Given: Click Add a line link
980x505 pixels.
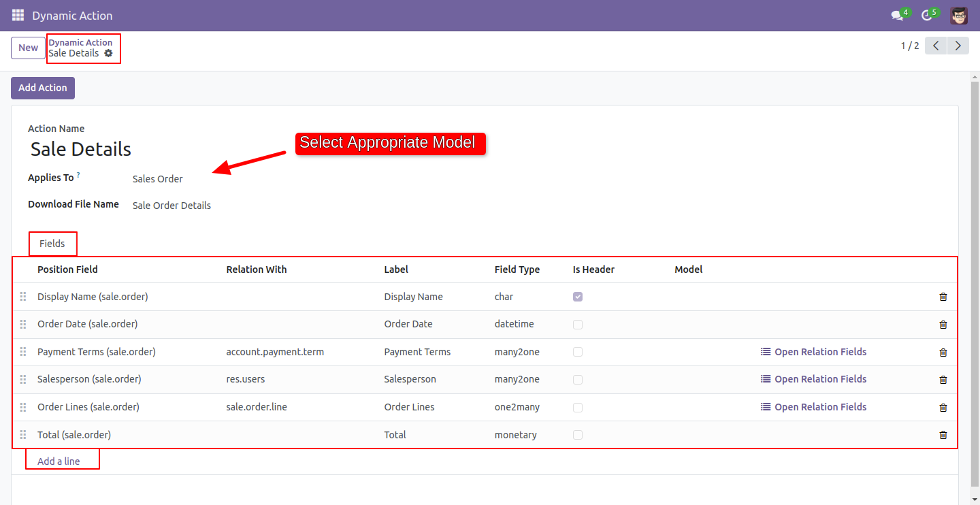Looking at the screenshot, I should (59, 461).
